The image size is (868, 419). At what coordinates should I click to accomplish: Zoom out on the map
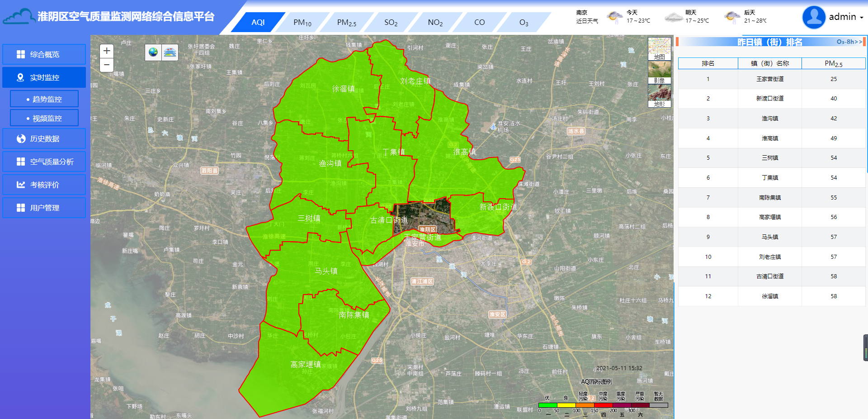[107, 65]
